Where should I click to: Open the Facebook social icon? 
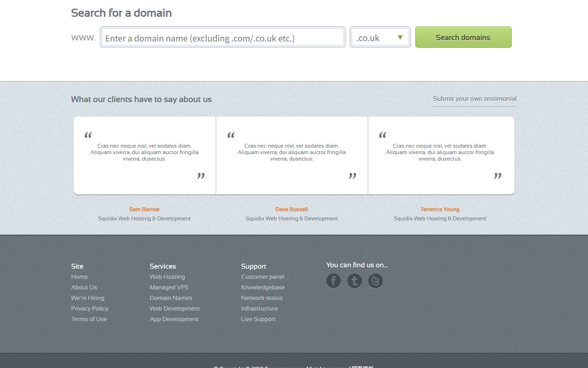[x=334, y=281]
